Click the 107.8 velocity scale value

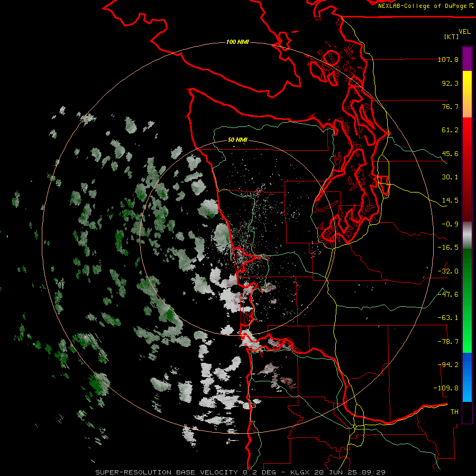[x=448, y=59]
